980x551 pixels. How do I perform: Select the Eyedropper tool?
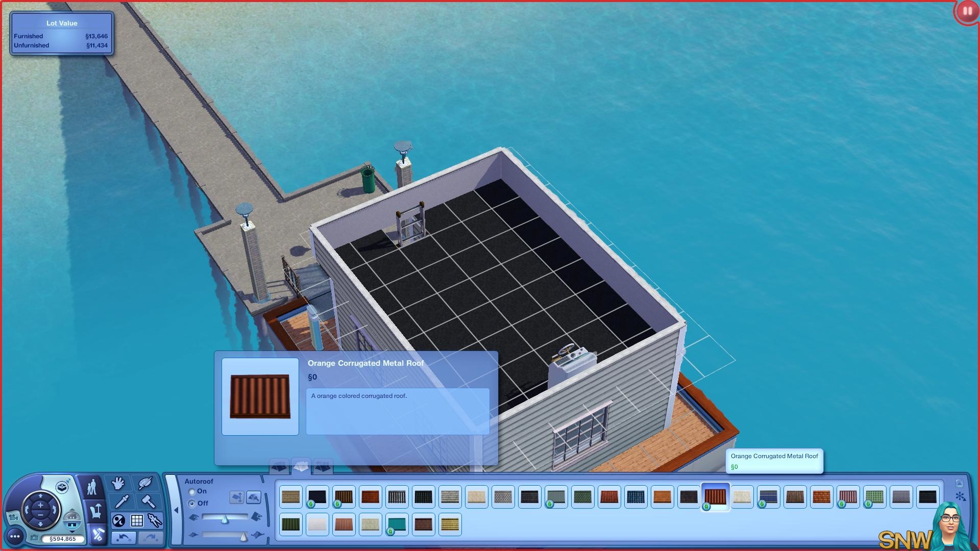point(121,502)
